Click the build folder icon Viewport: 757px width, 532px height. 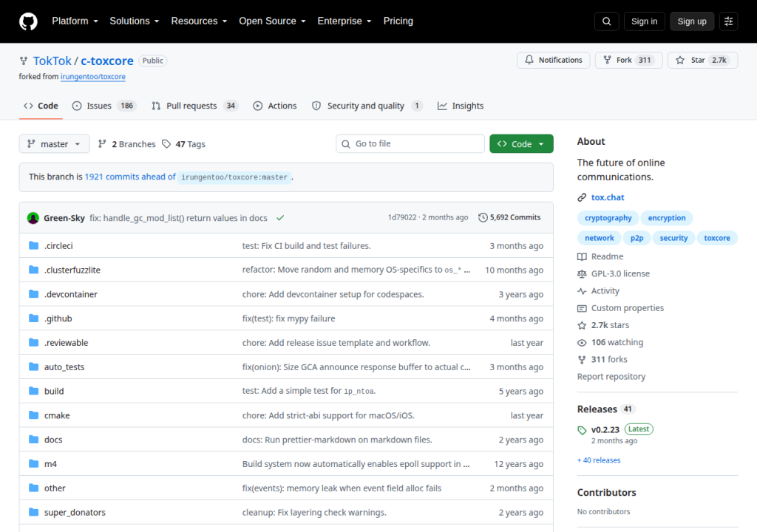coord(33,391)
